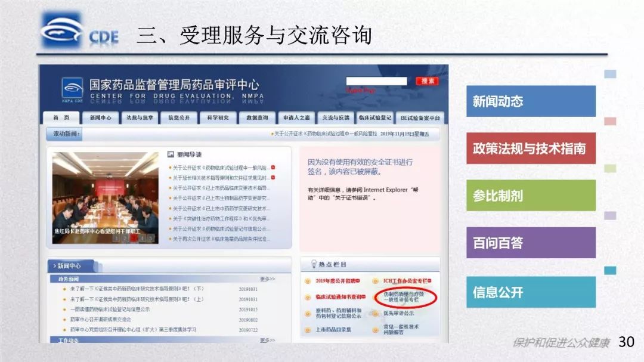Open the 原料药、药用辅料和药包材登记信息公示 link
This screenshot has height=362, width=644.
pos(339,313)
